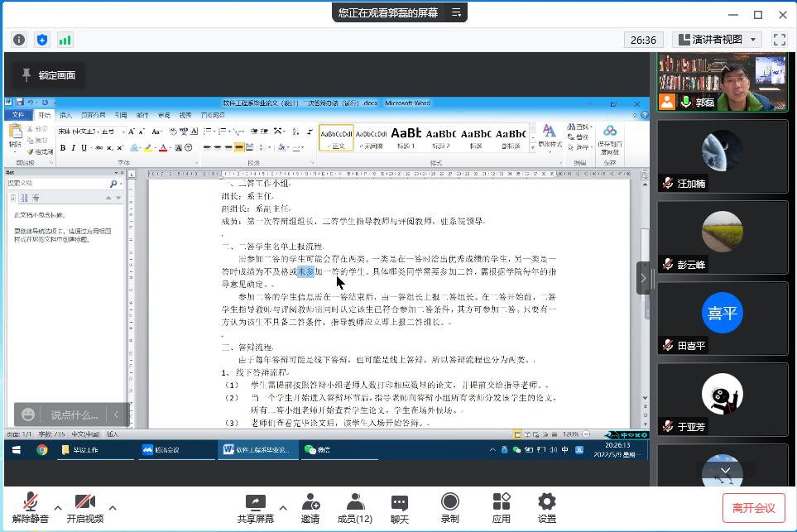Toggle justified alignment (highlighted) in Word
The height and width of the screenshot is (532, 797).
click(239, 147)
